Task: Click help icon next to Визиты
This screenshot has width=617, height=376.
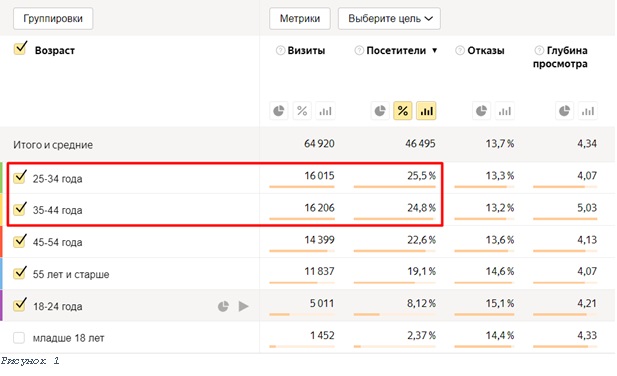Action: coord(280,50)
